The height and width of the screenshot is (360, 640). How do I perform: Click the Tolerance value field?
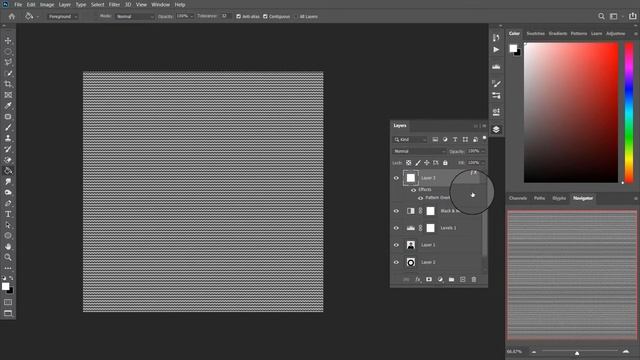click(x=225, y=16)
